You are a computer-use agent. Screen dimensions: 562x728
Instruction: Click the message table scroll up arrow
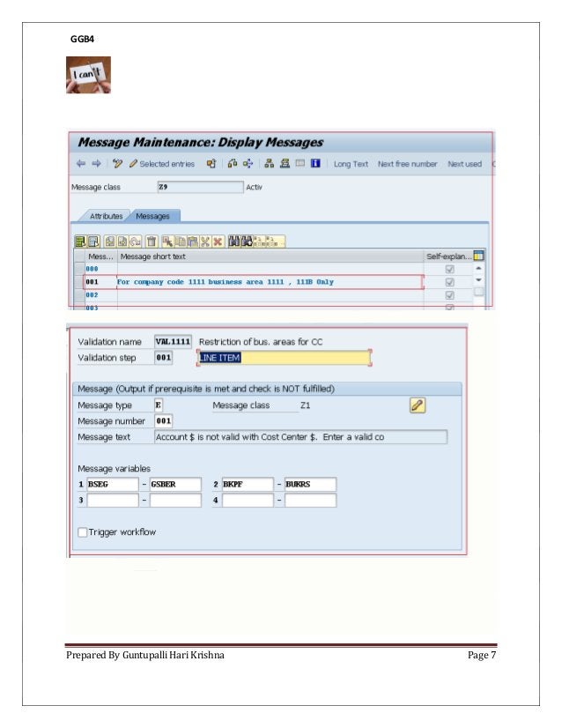pos(478,268)
